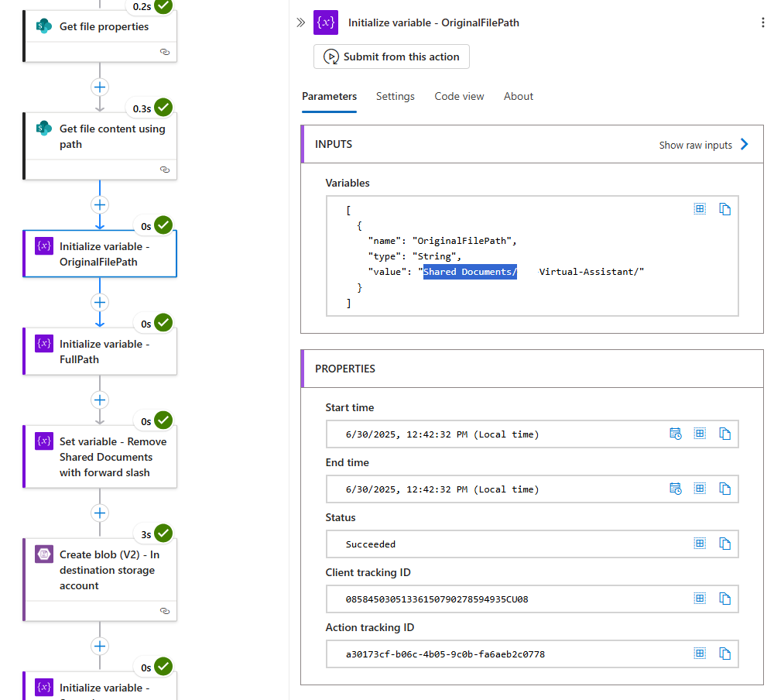The height and width of the screenshot is (700, 774).
Task: Open the three-dot more options menu
Action: click(763, 22)
